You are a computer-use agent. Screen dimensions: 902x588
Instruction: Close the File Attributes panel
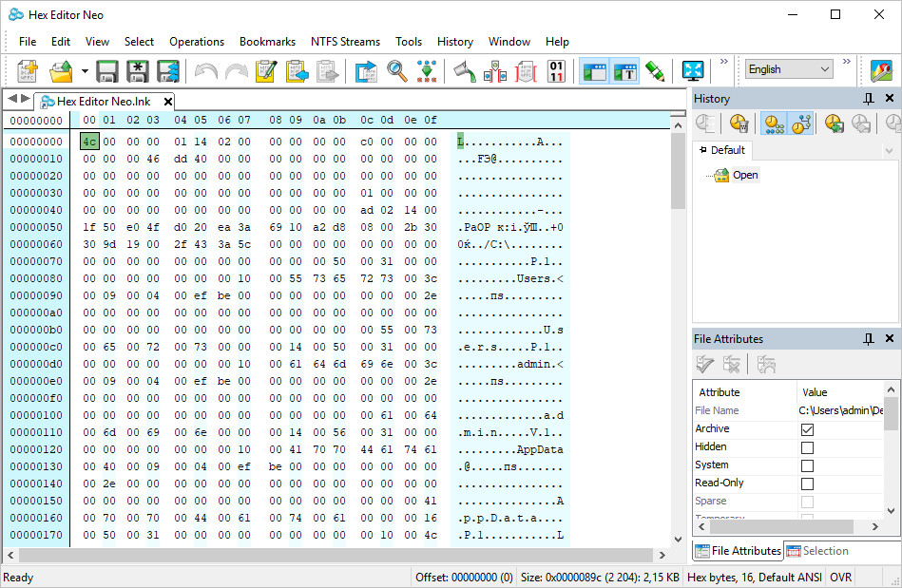coord(890,338)
